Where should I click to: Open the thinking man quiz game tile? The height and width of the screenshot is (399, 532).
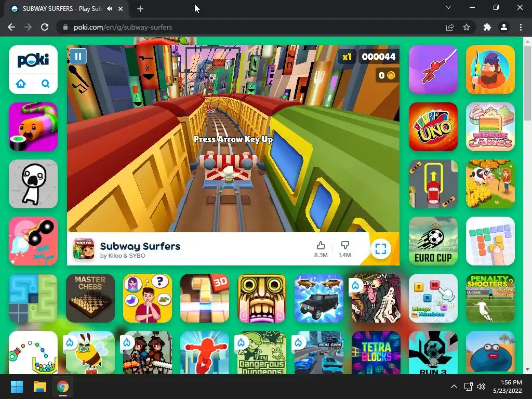point(147,298)
